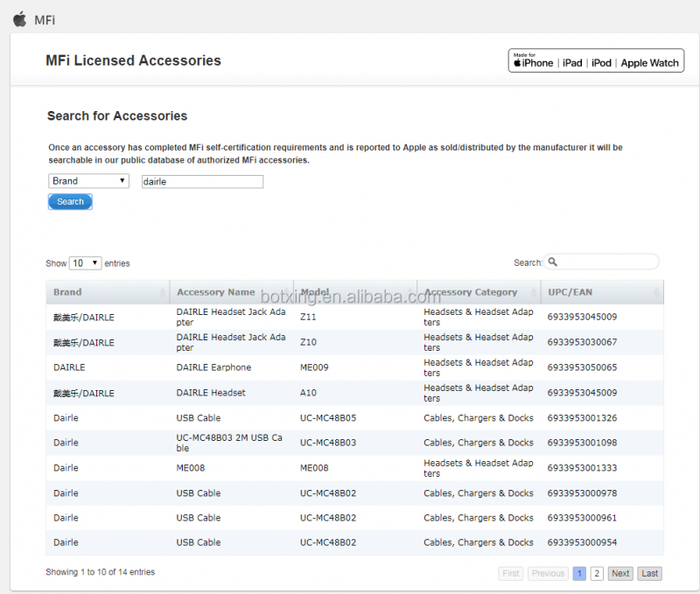
Task: Select current page 1 in pagination
Action: point(579,574)
